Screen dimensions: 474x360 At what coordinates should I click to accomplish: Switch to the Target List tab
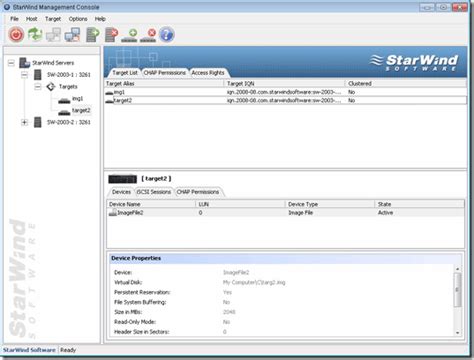pos(125,73)
